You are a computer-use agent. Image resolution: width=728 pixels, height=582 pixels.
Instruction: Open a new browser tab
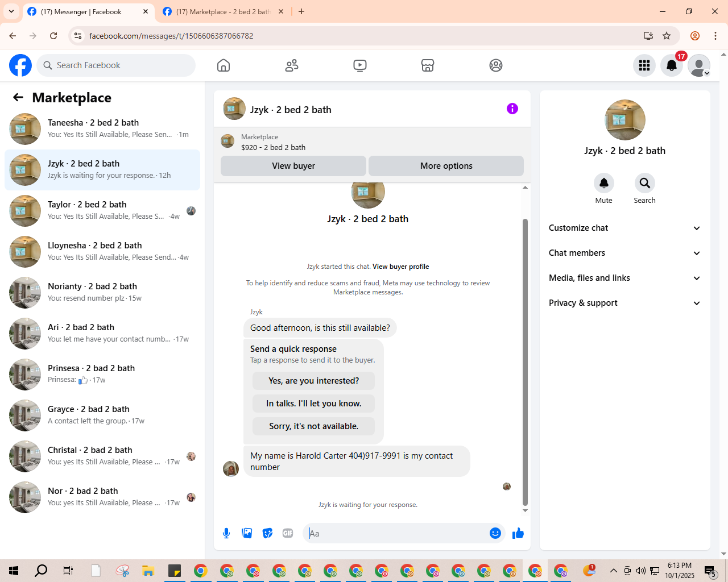[301, 11]
